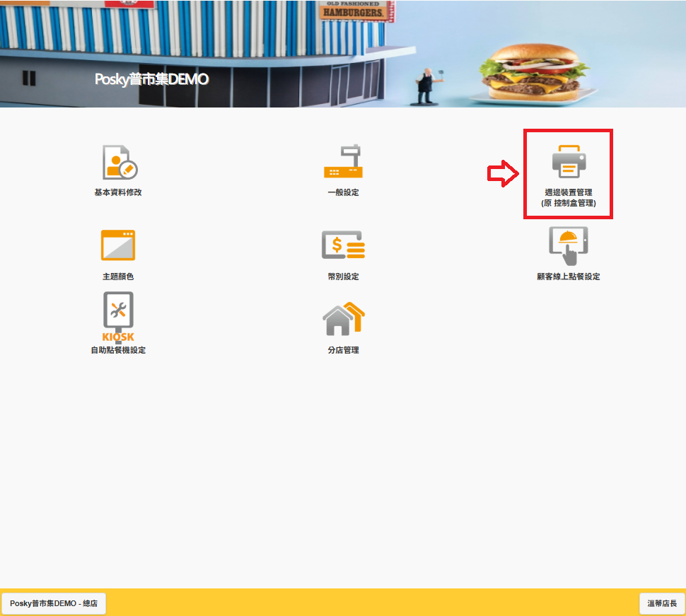Click the dollar-sign currency settings icon
The width and height of the screenshot is (686, 616).
click(x=343, y=246)
